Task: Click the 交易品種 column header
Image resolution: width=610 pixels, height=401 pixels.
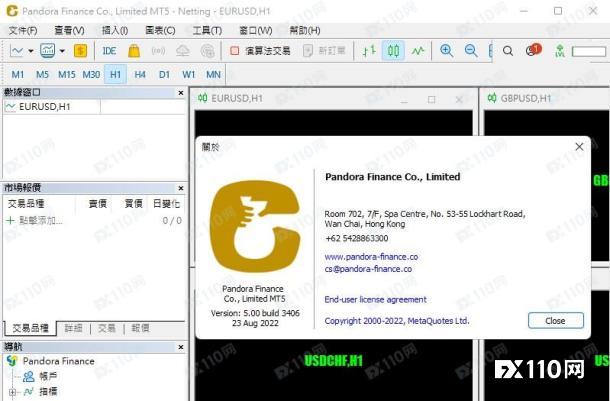Action: [x=26, y=203]
